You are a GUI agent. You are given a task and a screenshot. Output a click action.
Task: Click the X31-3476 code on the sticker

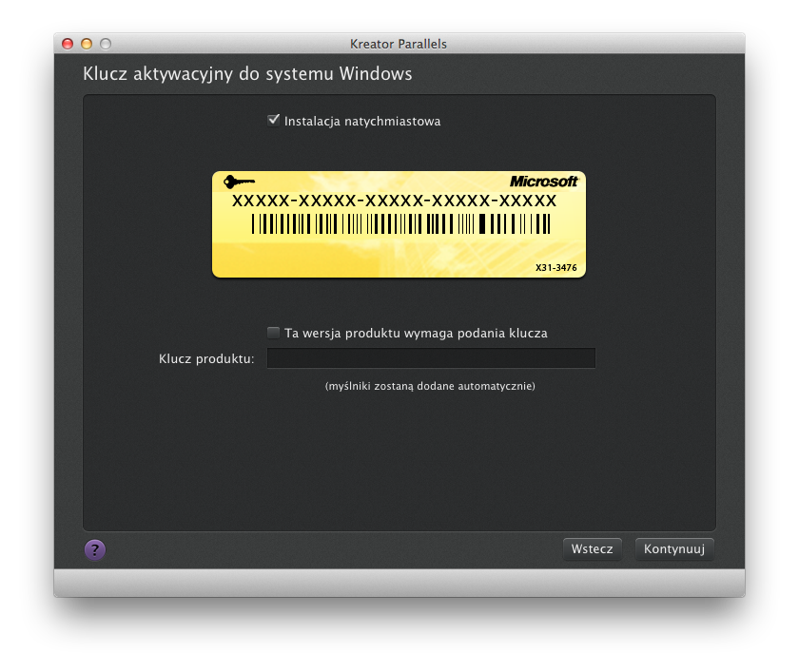[556, 268]
